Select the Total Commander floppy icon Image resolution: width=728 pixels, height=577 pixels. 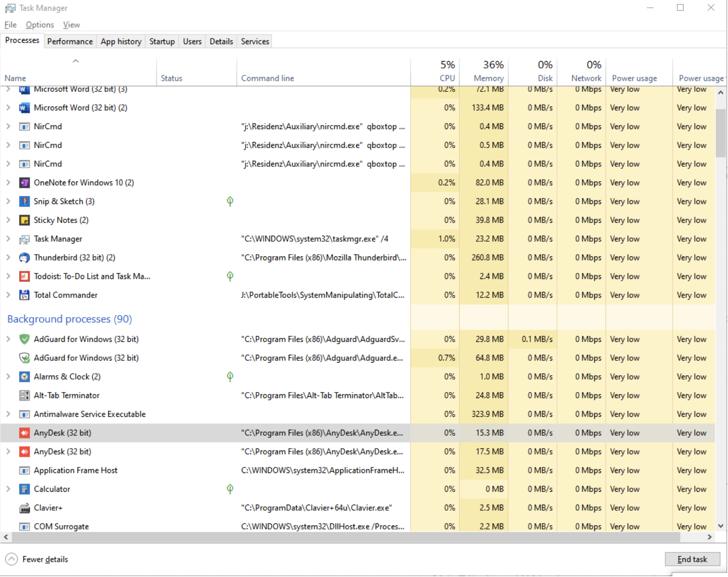(x=25, y=295)
